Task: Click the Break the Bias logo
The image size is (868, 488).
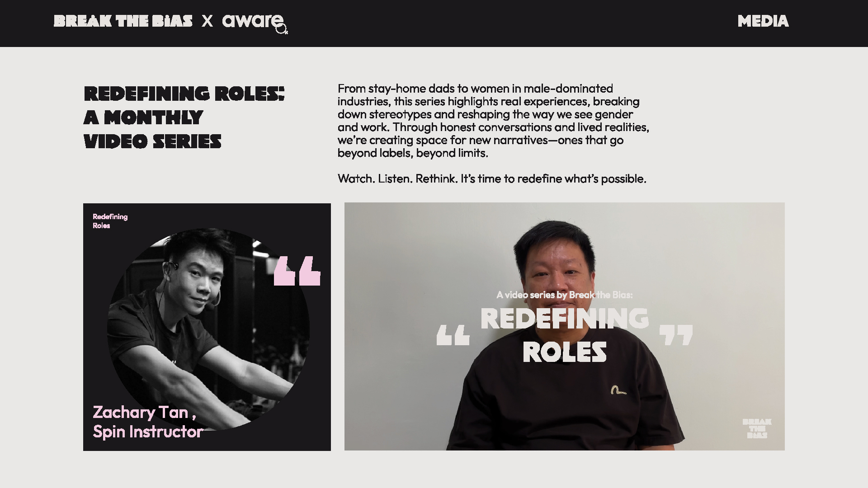Action: point(123,21)
